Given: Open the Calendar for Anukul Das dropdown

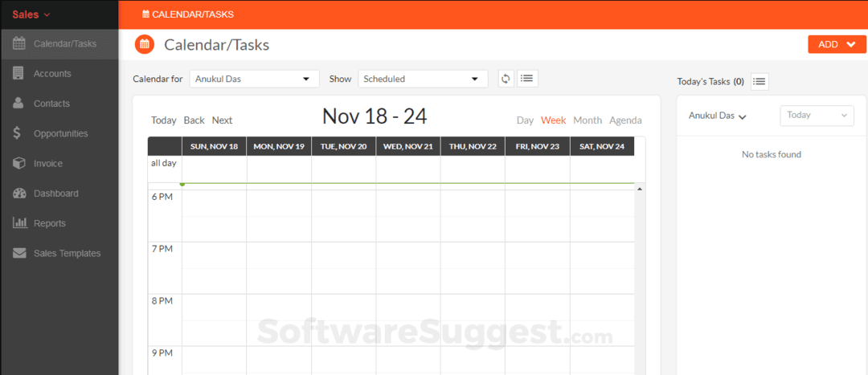Looking at the screenshot, I should pos(253,79).
